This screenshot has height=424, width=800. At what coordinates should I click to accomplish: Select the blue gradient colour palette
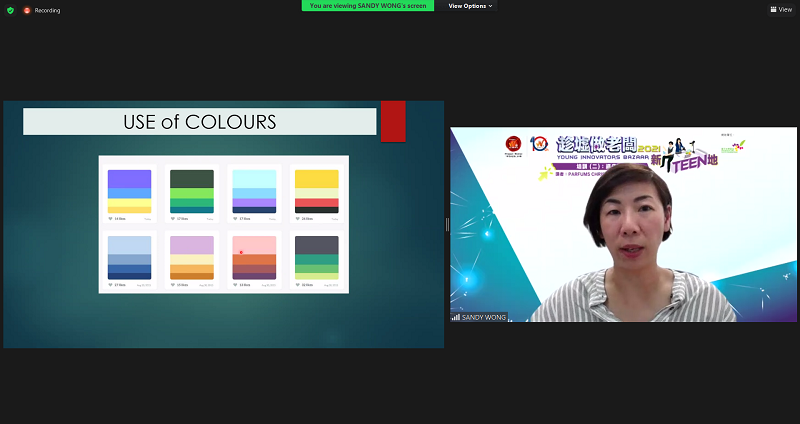pos(129,257)
